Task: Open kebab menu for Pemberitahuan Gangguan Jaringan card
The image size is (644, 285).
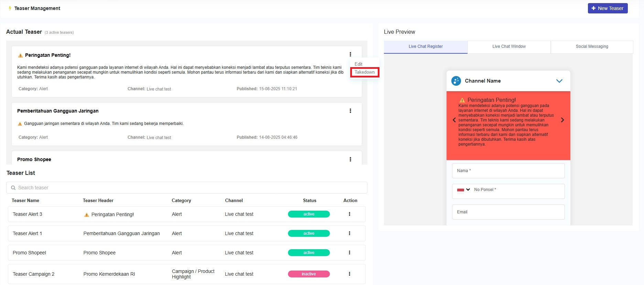Action: point(350,111)
